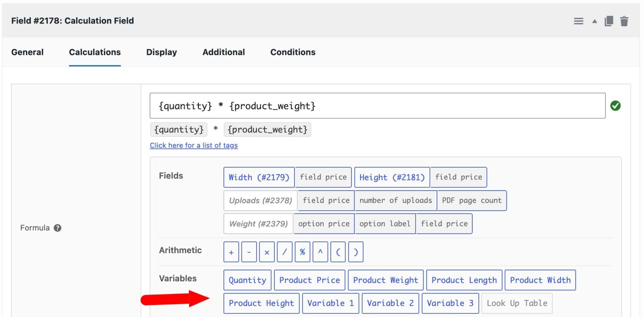Open the Display tab
The width and height of the screenshot is (644, 317).
(161, 52)
